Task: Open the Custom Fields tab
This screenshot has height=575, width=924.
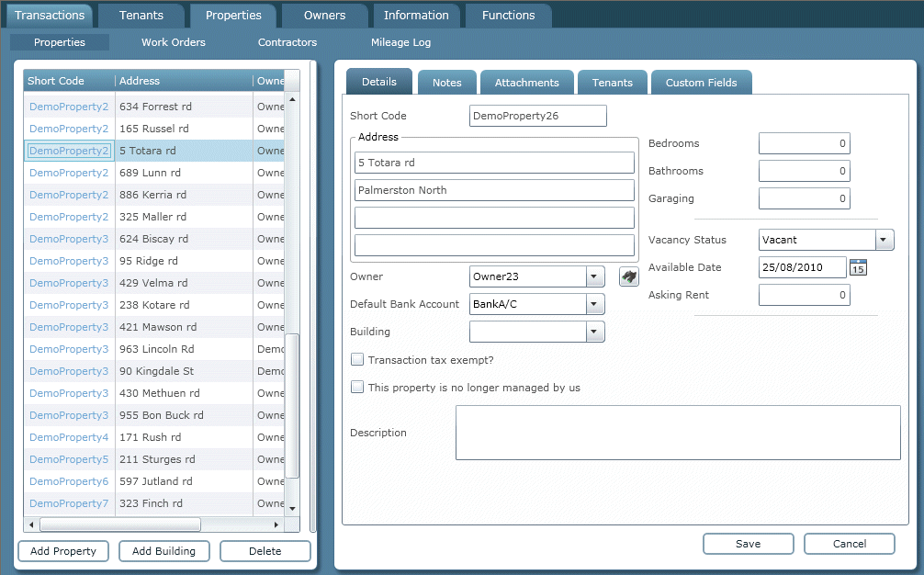Action: pos(701,83)
